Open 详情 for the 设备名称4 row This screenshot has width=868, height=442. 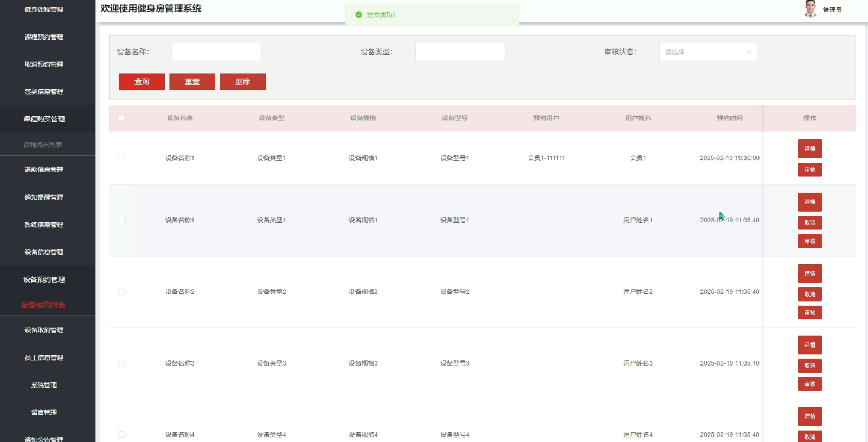[809, 417]
